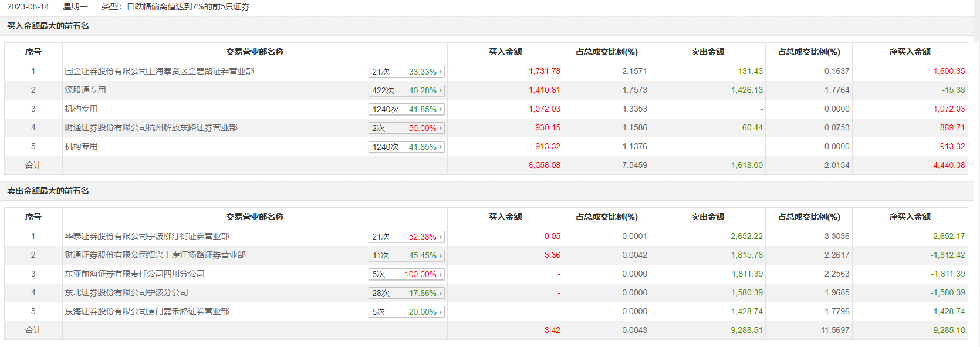Open 财通证券杭州解放东路证券营业部 link
980x347 pixels.
click(x=151, y=127)
